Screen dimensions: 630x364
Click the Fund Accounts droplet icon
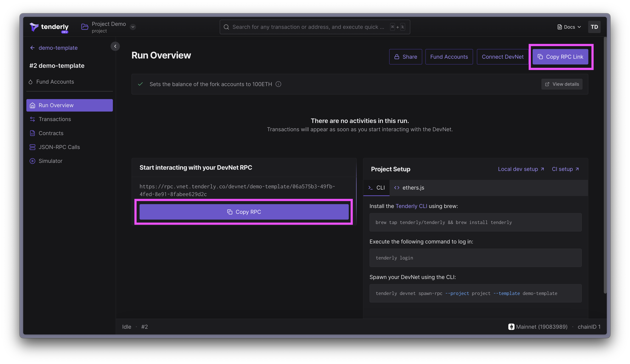pos(31,82)
